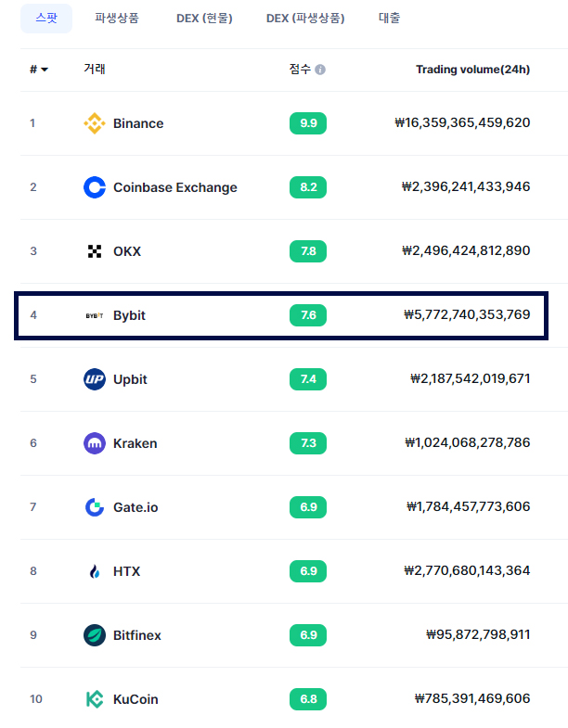Image resolution: width=568 pixels, height=728 pixels.
Task: Sort by rank using # arrow
Action: pyautogui.click(x=39, y=70)
